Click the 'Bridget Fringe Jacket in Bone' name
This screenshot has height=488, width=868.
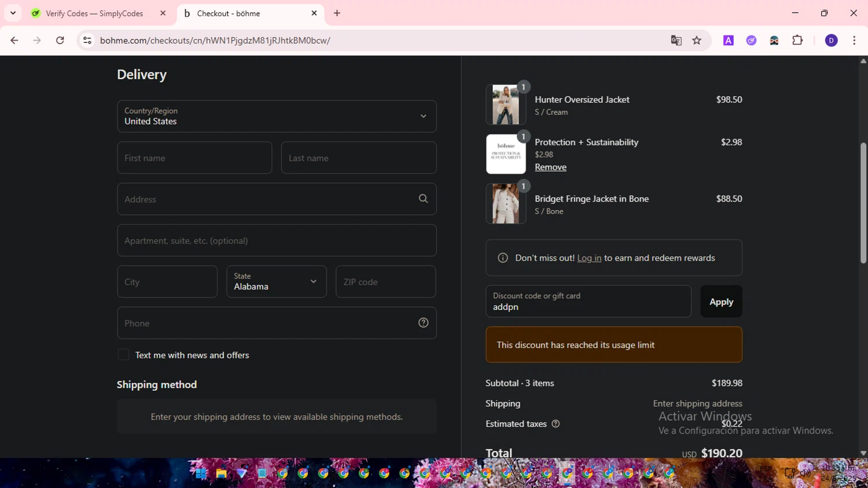pos(591,199)
